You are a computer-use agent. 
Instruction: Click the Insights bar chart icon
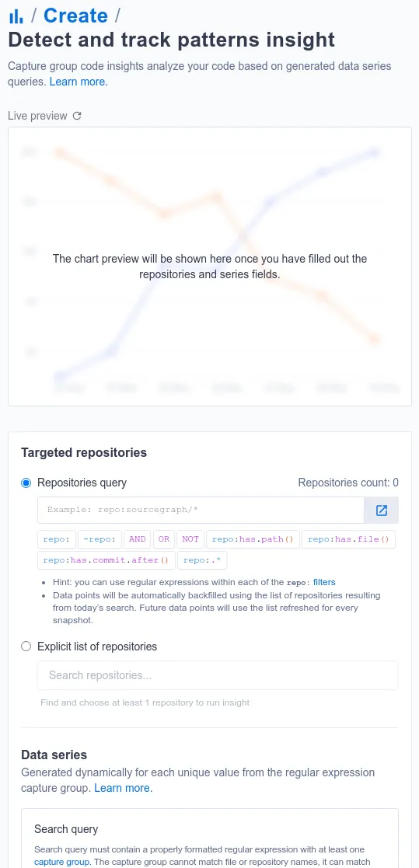(16, 16)
